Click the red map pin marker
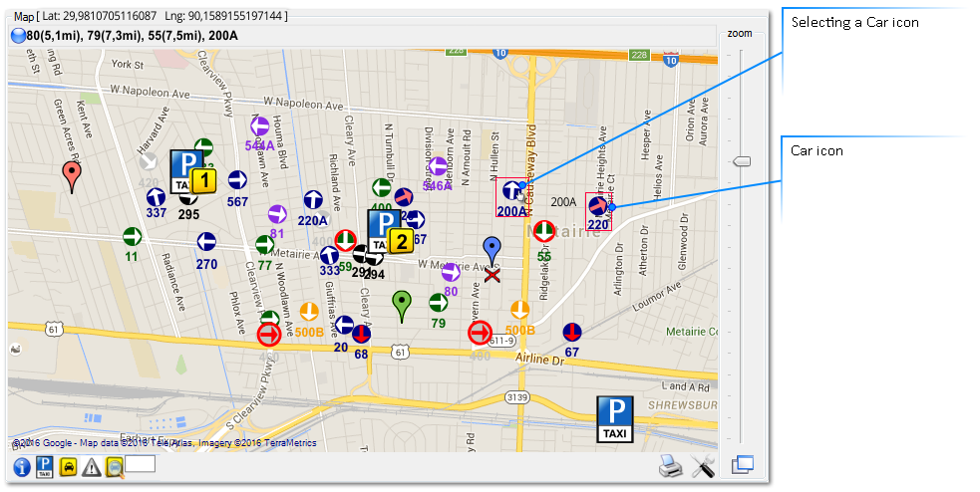Image resolution: width=980 pixels, height=492 pixels. pyautogui.click(x=72, y=177)
